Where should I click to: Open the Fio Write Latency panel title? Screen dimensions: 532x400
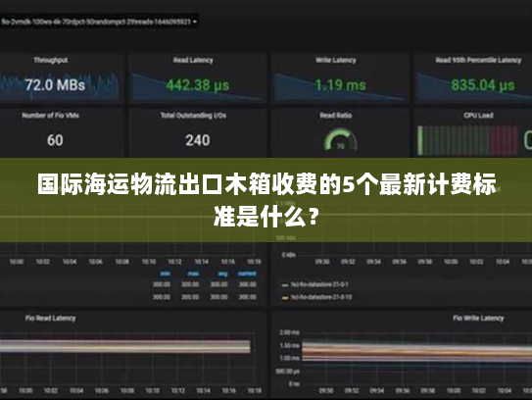(x=478, y=319)
